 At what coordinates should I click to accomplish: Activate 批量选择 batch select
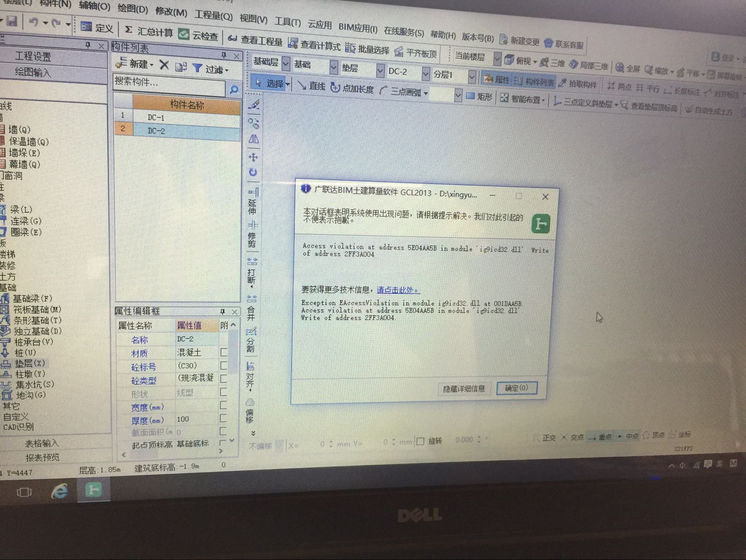coord(367,48)
